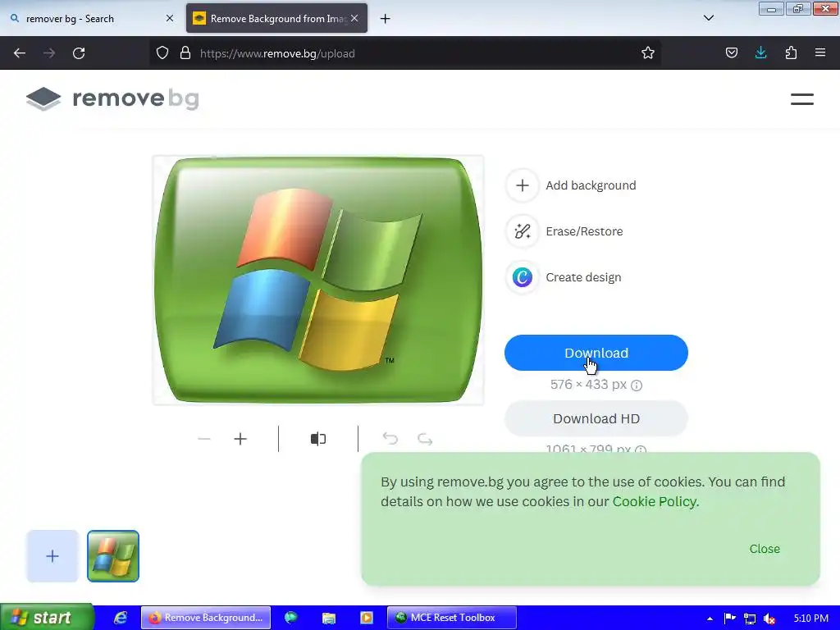Show hidden system tray icons
Image resolution: width=840 pixels, height=630 pixels.
(710, 619)
